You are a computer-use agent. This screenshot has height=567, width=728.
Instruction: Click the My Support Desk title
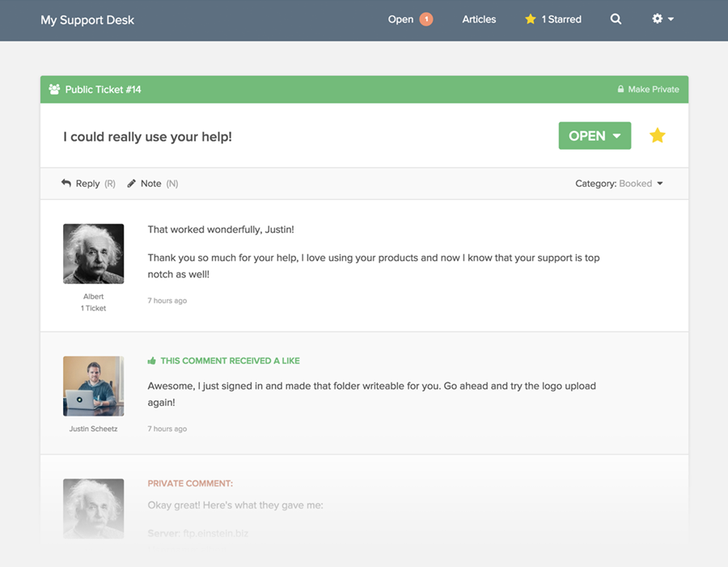point(87,19)
